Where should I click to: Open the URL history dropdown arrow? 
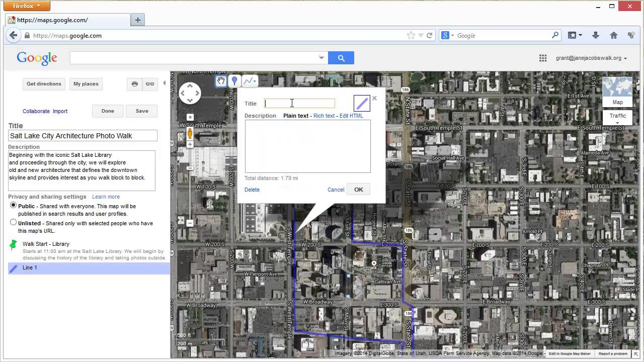pyautogui.click(x=421, y=36)
